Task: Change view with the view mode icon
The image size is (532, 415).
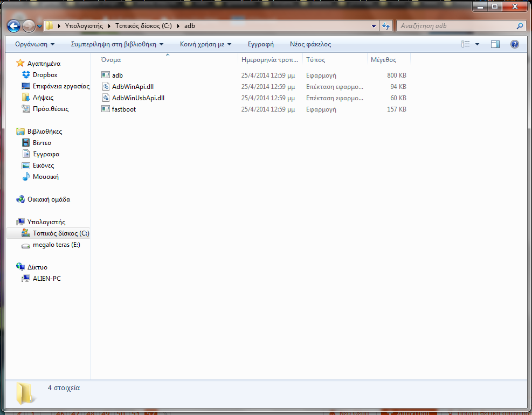Action: pos(466,44)
